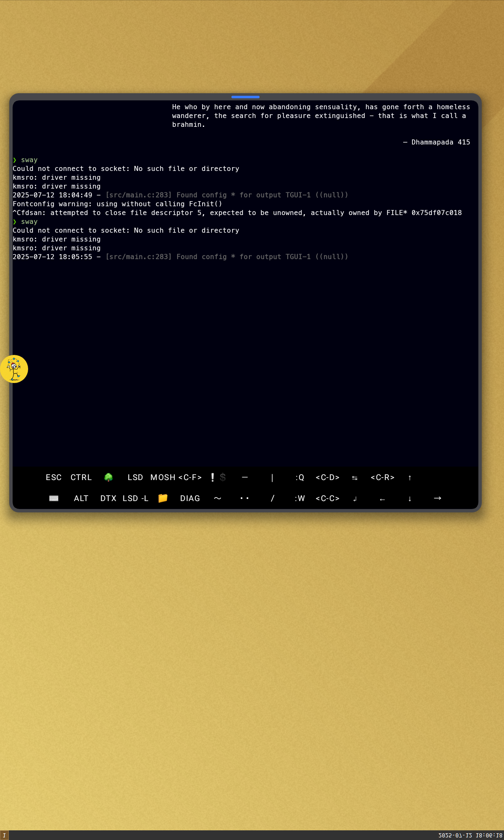Click the date and time in the status bar
The width and height of the screenshot is (504, 840).
pyautogui.click(x=470, y=835)
